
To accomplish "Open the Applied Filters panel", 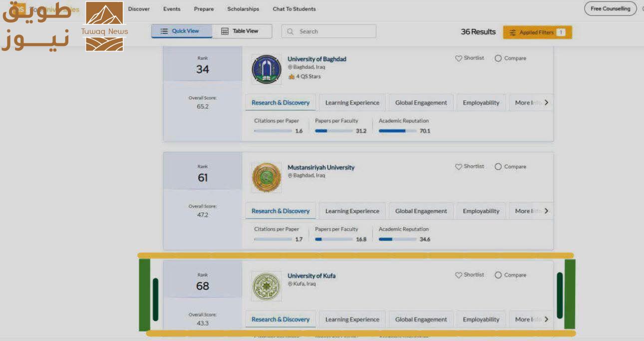I will click(537, 32).
